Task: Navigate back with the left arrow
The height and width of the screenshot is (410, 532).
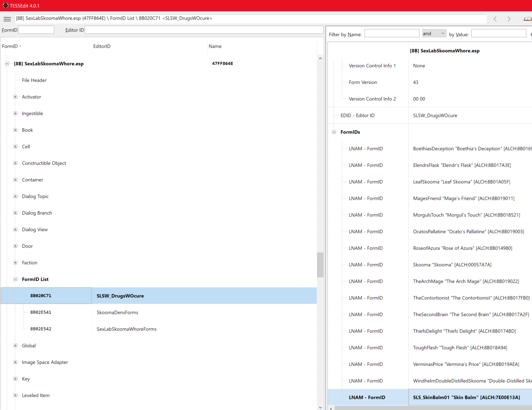Action: 495,19
